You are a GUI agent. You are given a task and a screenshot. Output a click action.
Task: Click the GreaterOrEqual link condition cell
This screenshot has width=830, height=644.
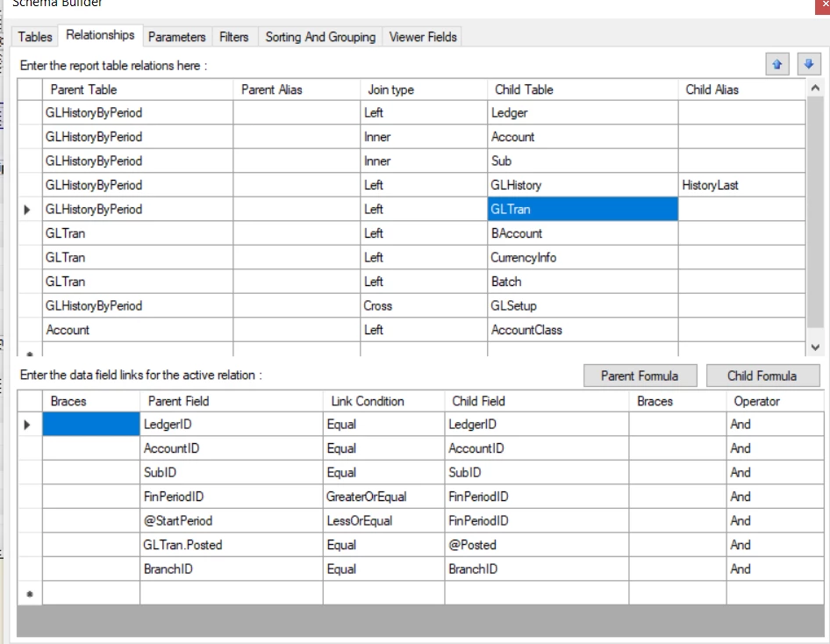point(383,497)
